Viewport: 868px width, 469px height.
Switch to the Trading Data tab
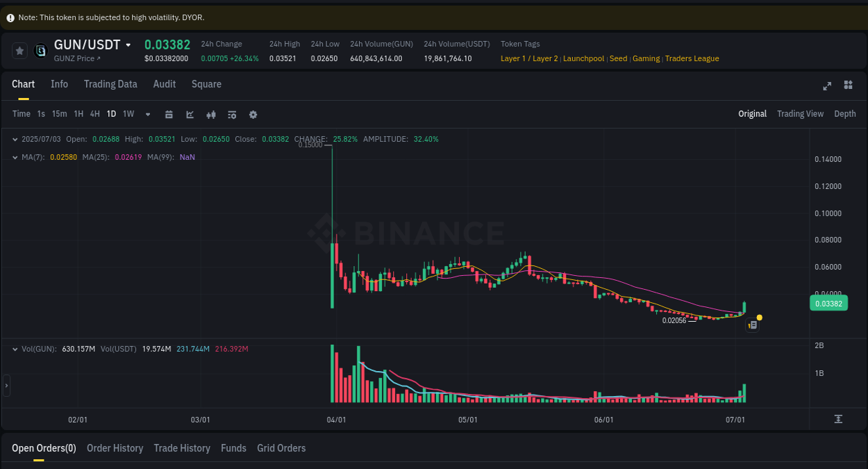point(110,84)
